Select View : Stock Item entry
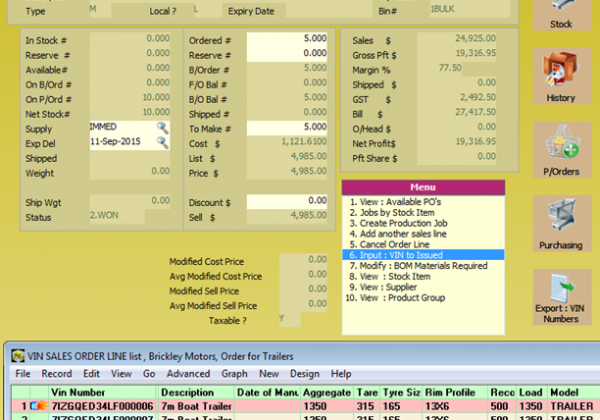600x420 pixels. [423, 277]
